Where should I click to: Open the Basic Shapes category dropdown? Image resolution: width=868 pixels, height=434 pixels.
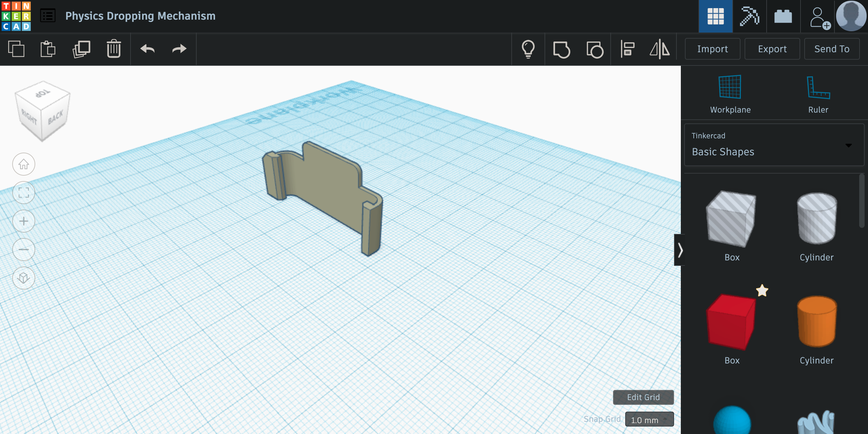point(774,145)
